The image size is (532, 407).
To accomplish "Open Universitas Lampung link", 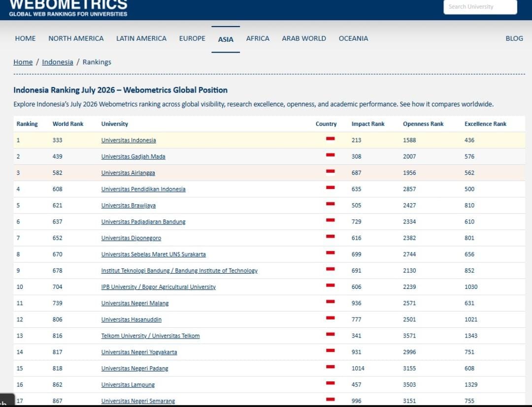I will pos(128,385).
